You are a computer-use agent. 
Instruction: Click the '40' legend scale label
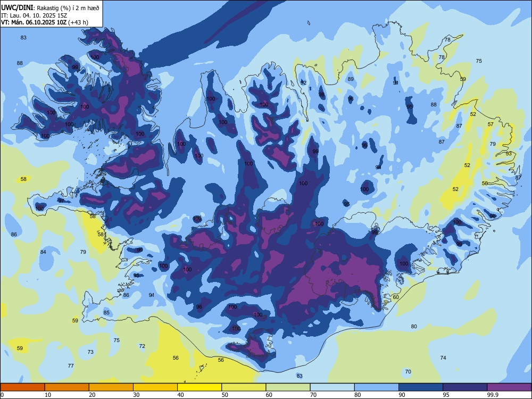[x=180, y=395]
